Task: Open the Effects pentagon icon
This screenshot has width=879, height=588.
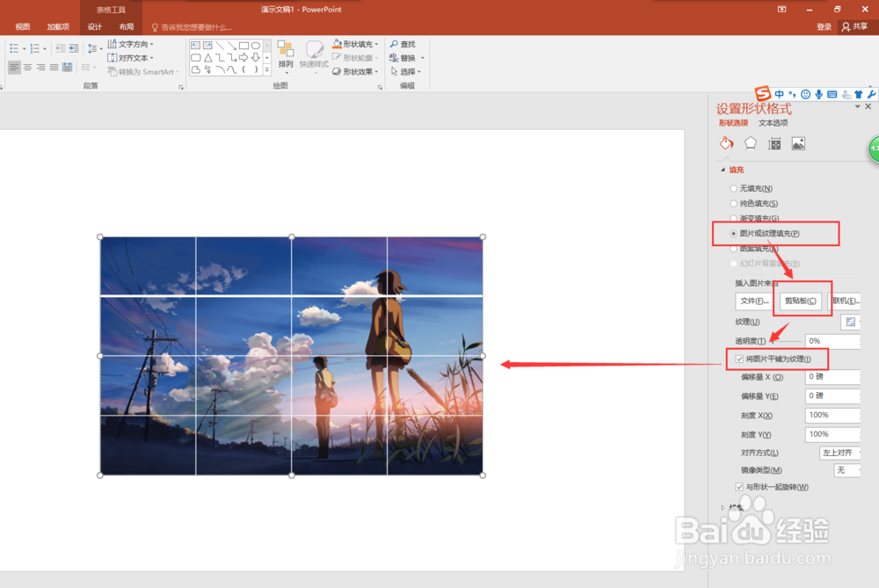Action: [750, 143]
